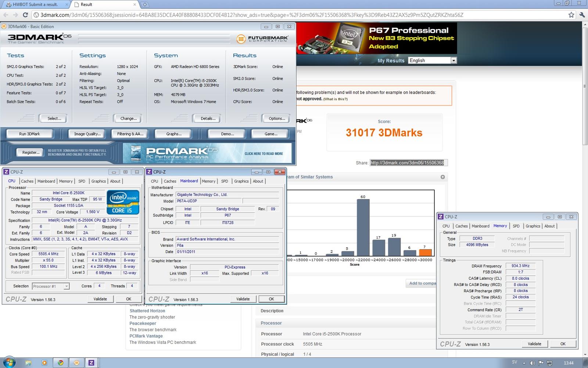The height and width of the screenshot is (368, 588).
Task: Click Select... under Tests in 3DMark06
Action: click(x=54, y=118)
